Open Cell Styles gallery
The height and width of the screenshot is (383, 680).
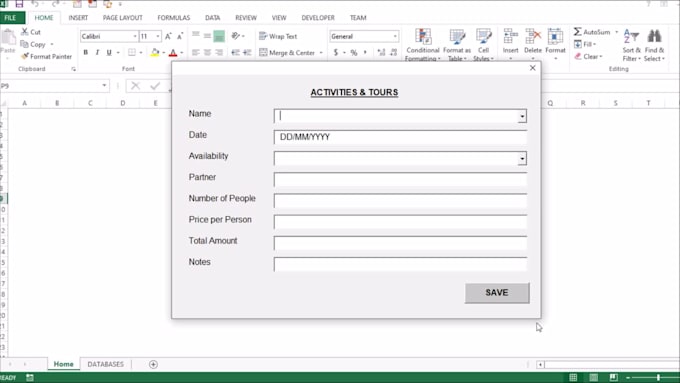483,44
